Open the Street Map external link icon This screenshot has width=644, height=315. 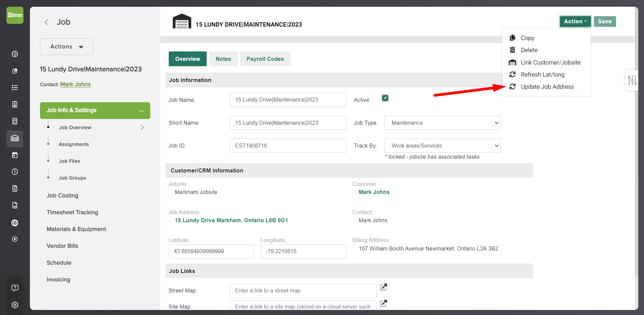pyautogui.click(x=384, y=287)
